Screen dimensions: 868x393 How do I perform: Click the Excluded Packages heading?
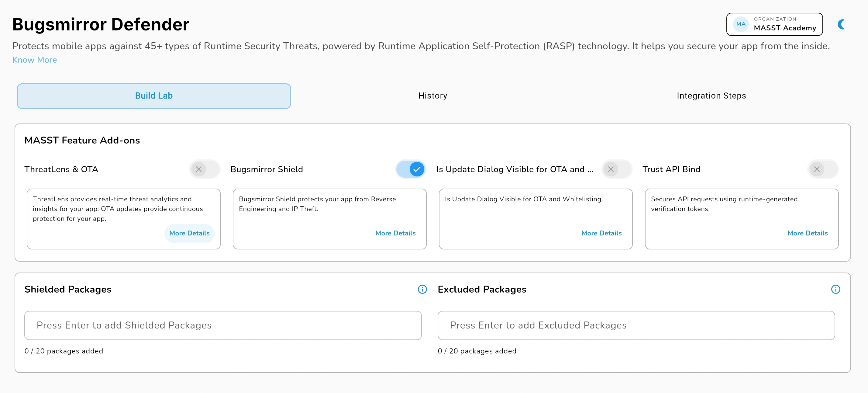[482, 290]
